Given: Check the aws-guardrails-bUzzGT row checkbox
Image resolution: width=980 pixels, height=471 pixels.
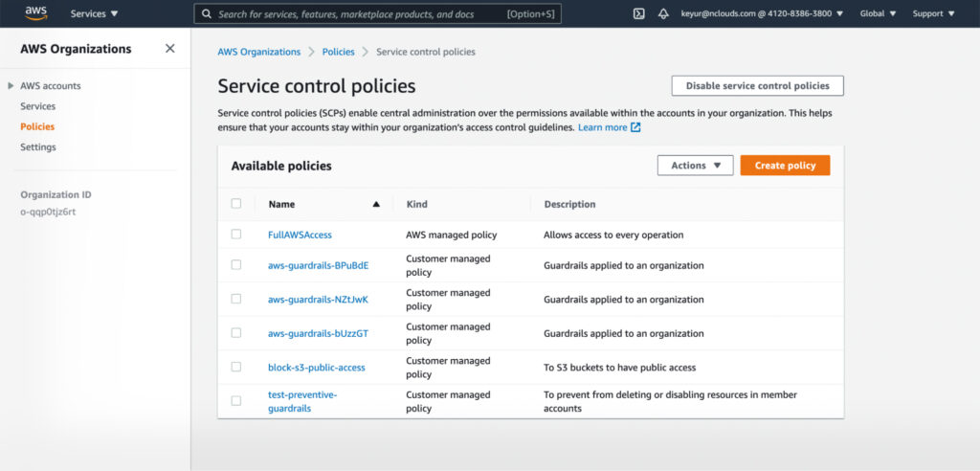Looking at the screenshot, I should 236,333.
